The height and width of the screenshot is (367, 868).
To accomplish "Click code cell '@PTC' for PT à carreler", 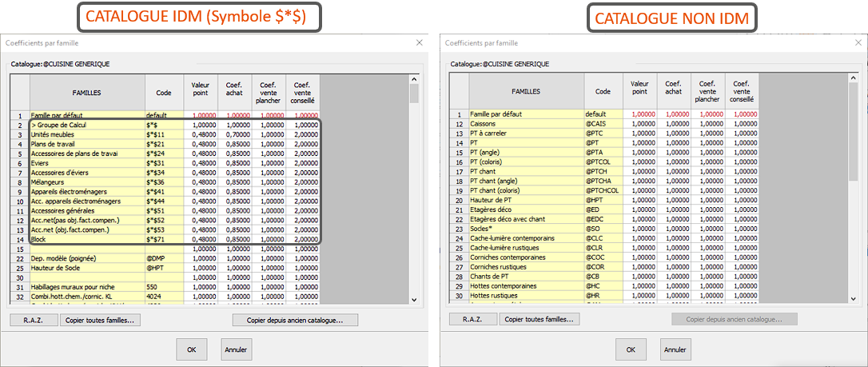I will pyautogui.click(x=603, y=133).
